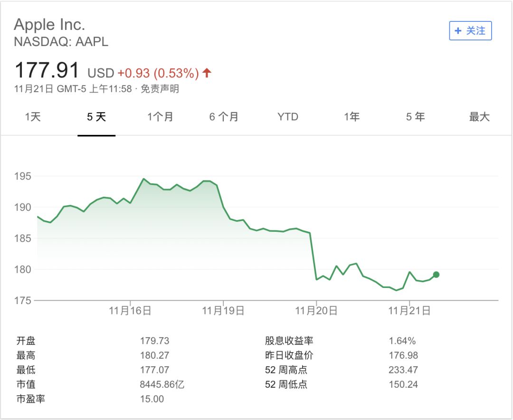513x420 pixels.
Task: Switch to the 1天 tab
Action: tap(33, 117)
